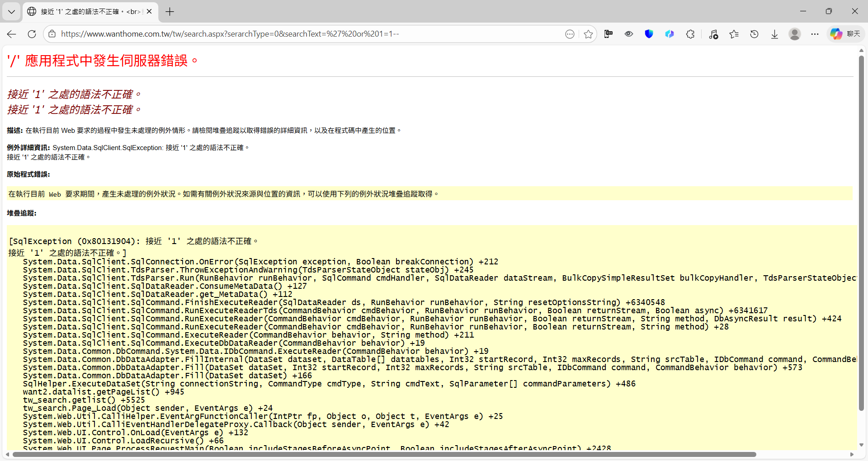Viewport: 868px width, 461px height.
Task: Restore down the browser window
Action: [829, 11]
